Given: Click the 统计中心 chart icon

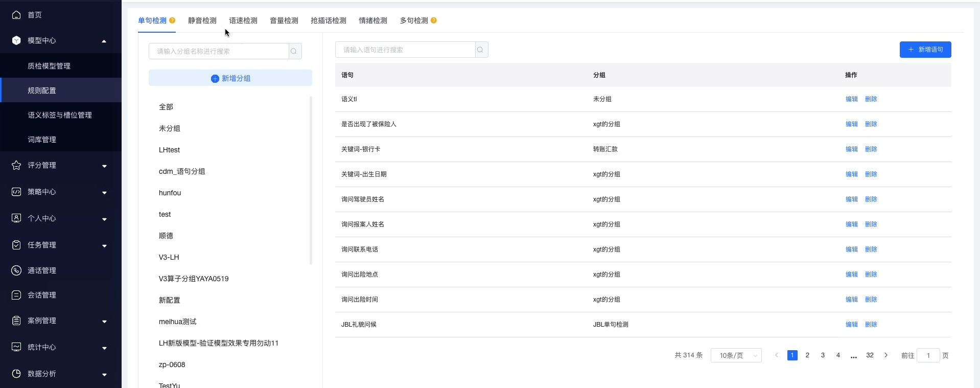Looking at the screenshot, I should tap(16, 347).
